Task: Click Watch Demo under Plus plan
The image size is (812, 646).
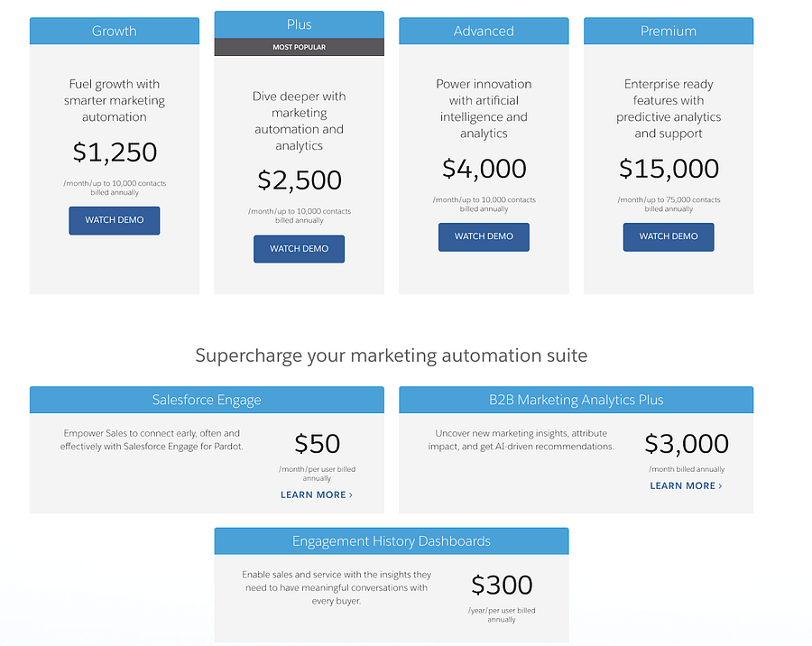Action: 299,249
